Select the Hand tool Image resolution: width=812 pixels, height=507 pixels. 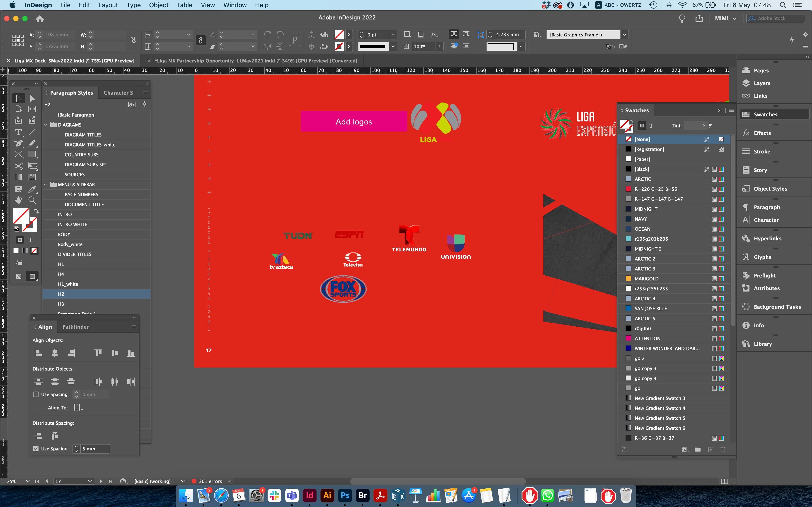point(18,200)
